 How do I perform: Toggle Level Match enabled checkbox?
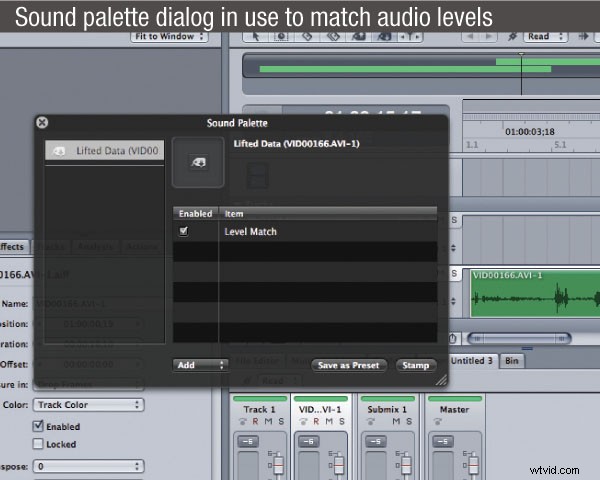point(184,231)
